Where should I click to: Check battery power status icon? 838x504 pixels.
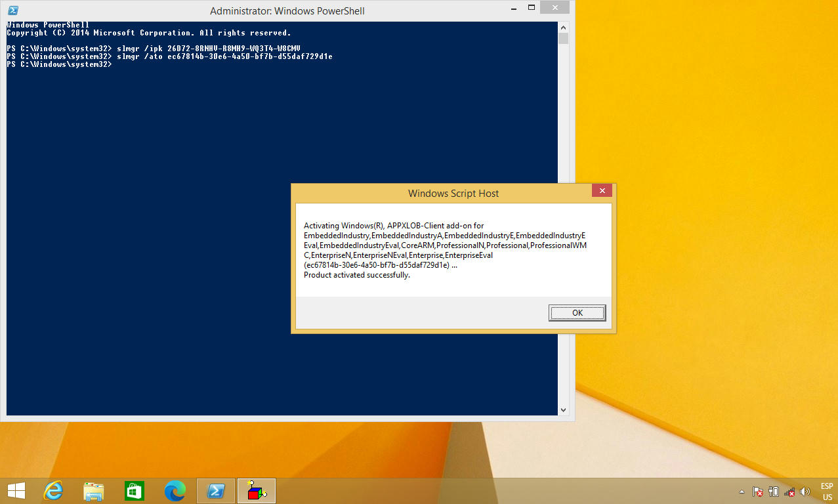(x=774, y=492)
